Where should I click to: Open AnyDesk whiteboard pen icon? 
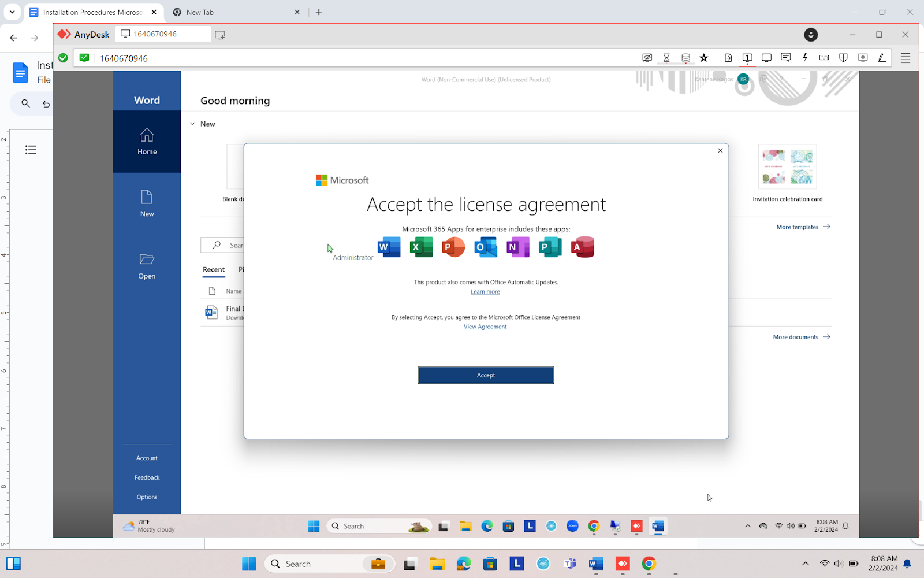tap(882, 58)
